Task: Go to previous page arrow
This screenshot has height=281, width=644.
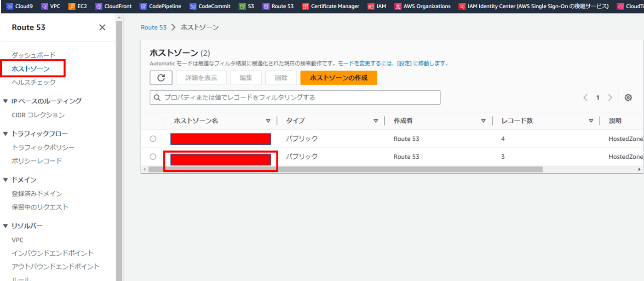Action: point(586,97)
